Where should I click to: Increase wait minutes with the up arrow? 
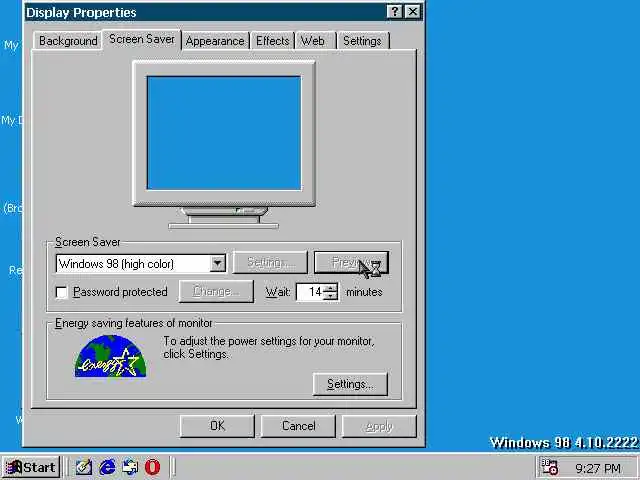pyautogui.click(x=331, y=288)
